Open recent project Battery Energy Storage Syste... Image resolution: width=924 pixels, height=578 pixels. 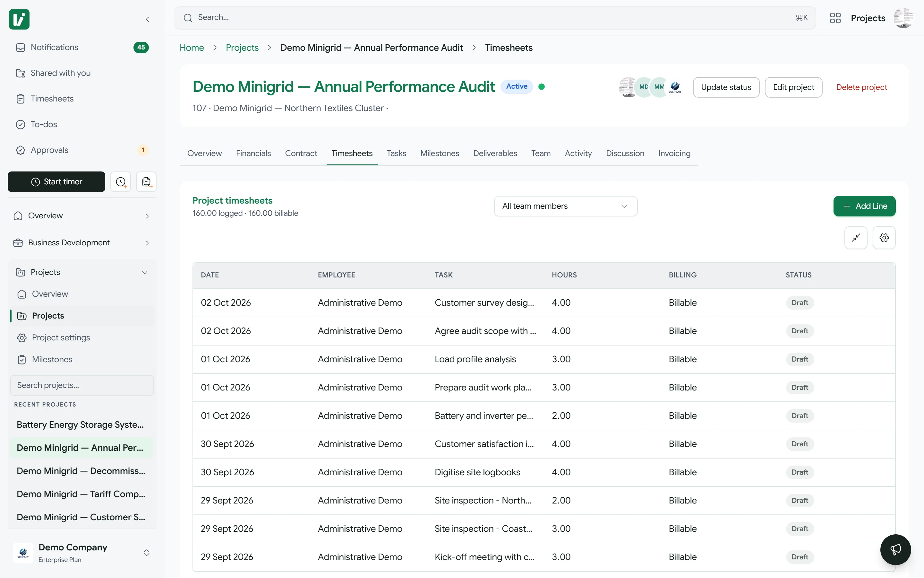(81, 425)
